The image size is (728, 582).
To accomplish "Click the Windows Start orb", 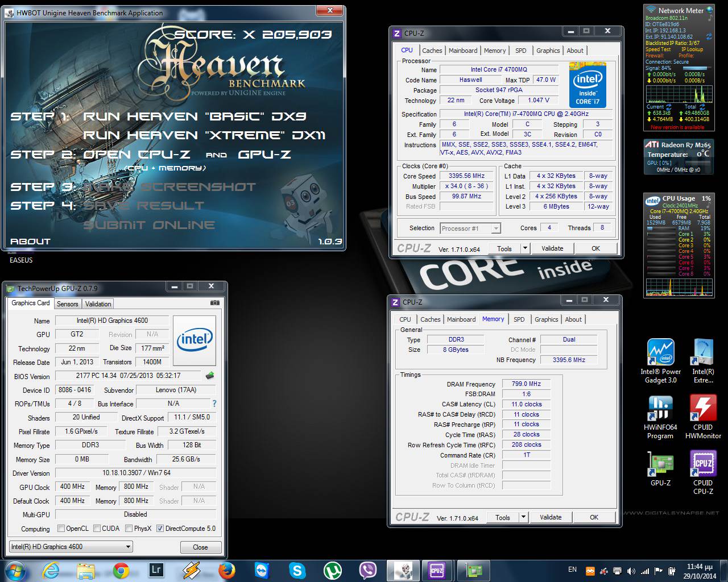I will tap(16, 570).
